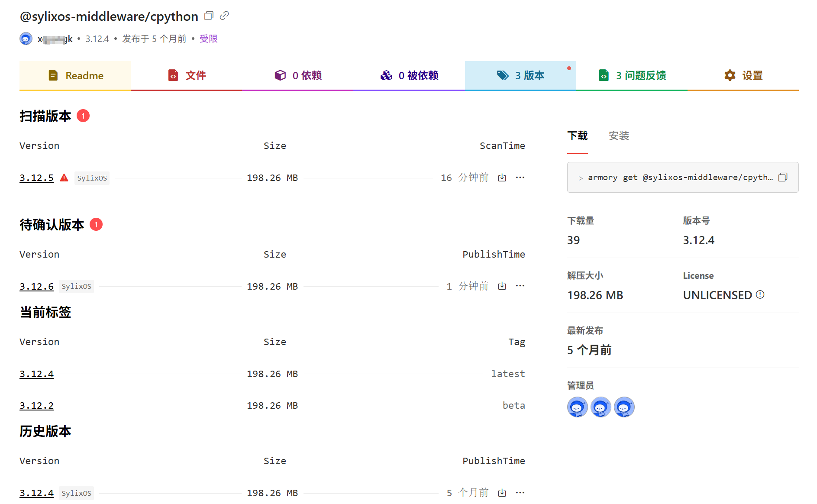The height and width of the screenshot is (504, 817).
Task: Click the warning triangle beside version 3.12.5
Action: pos(64,178)
